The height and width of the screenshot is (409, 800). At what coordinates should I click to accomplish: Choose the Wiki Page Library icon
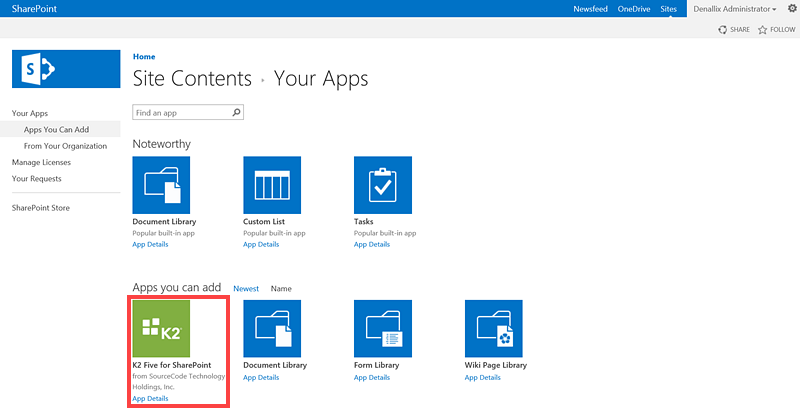click(x=494, y=328)
